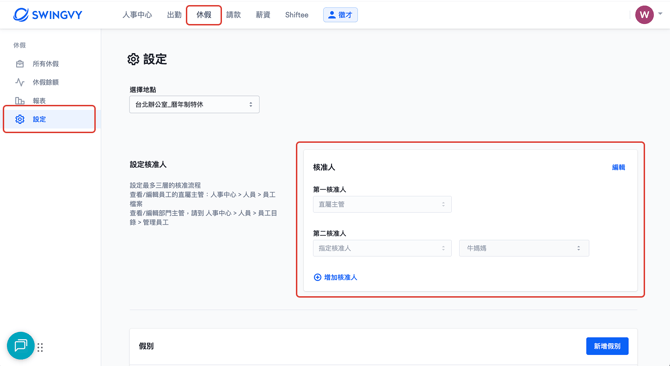This screenshot has width=670, height=366.
Task: Click 編輯 link in 核准人 card
Action: pyautogui.click(x=618, y=167)
